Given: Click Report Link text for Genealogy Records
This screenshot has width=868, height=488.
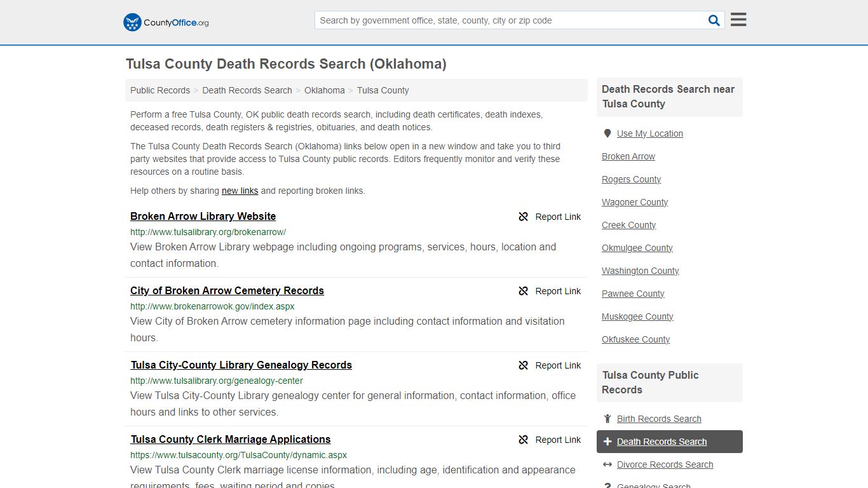Looking at the screenshot, I should point(558,365).
